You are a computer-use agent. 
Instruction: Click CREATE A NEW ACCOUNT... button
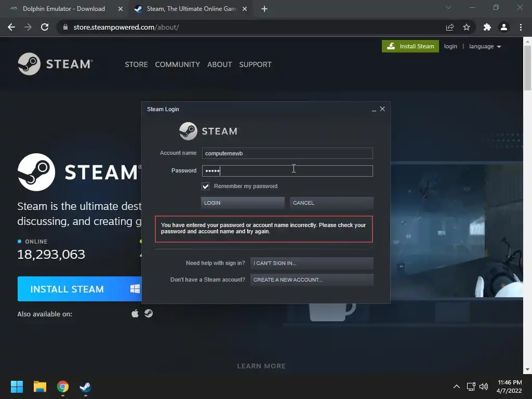click(x=312, y=280)
